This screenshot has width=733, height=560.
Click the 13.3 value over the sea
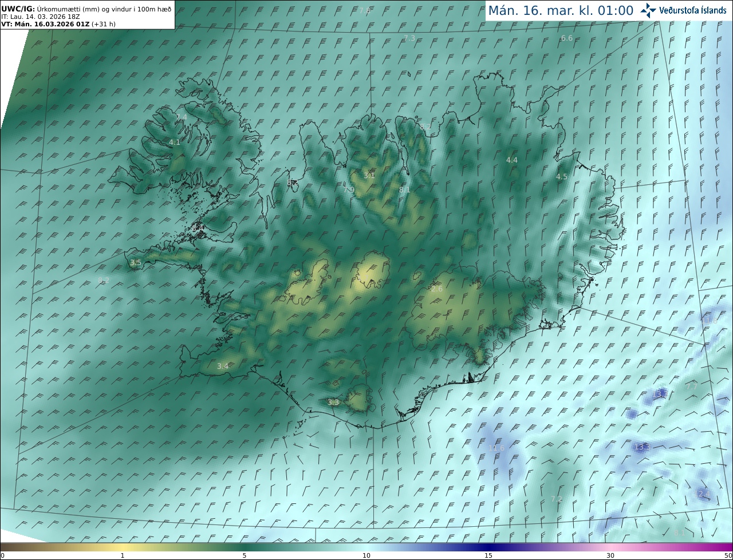642,446
